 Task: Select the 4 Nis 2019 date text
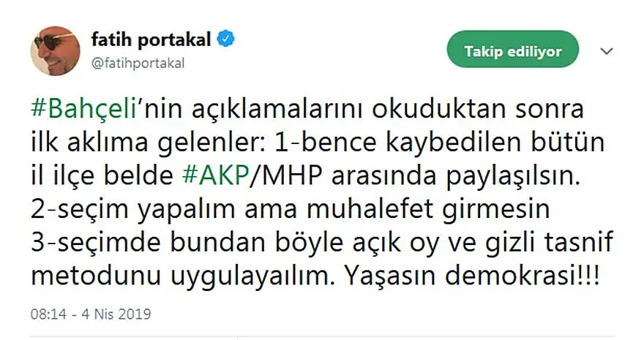tap(116, 314)
